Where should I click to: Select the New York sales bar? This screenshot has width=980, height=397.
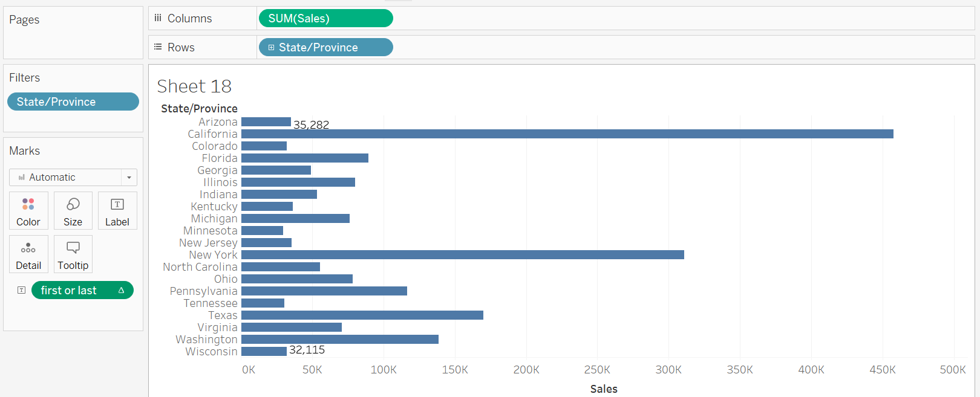[x=463, y=254]
